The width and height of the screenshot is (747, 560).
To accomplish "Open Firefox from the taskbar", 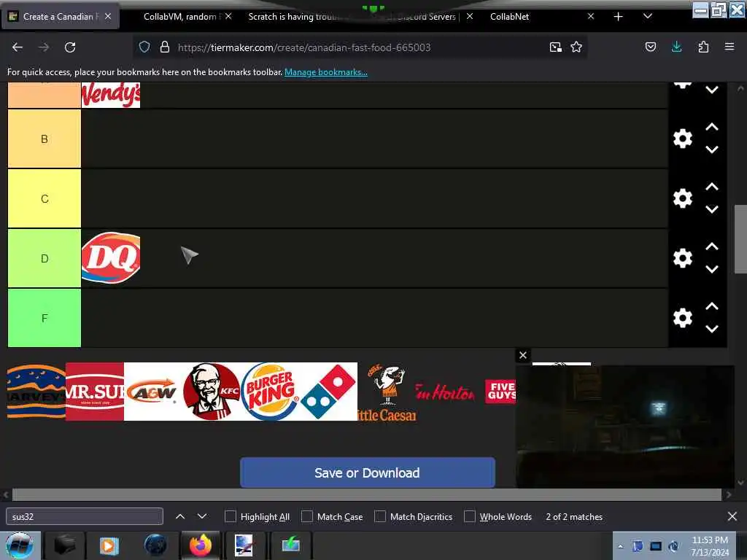I will 201,545.
